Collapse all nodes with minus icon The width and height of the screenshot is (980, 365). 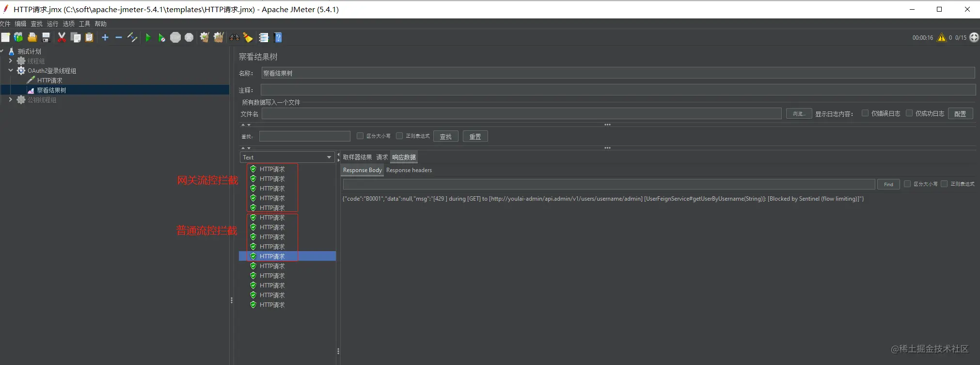118,37
